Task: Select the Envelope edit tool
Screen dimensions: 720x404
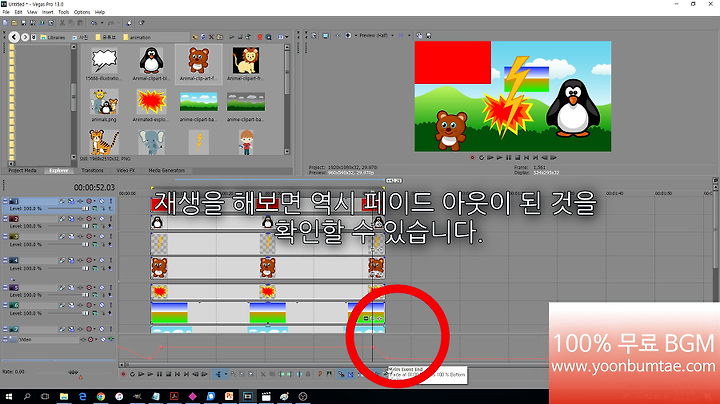Action: tap(233, 374)
